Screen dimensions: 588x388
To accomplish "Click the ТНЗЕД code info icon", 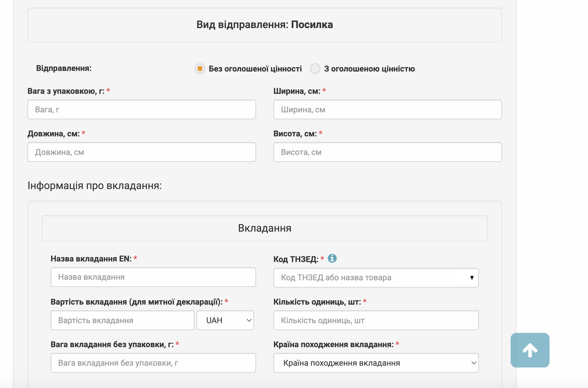I will coord(332,258).
